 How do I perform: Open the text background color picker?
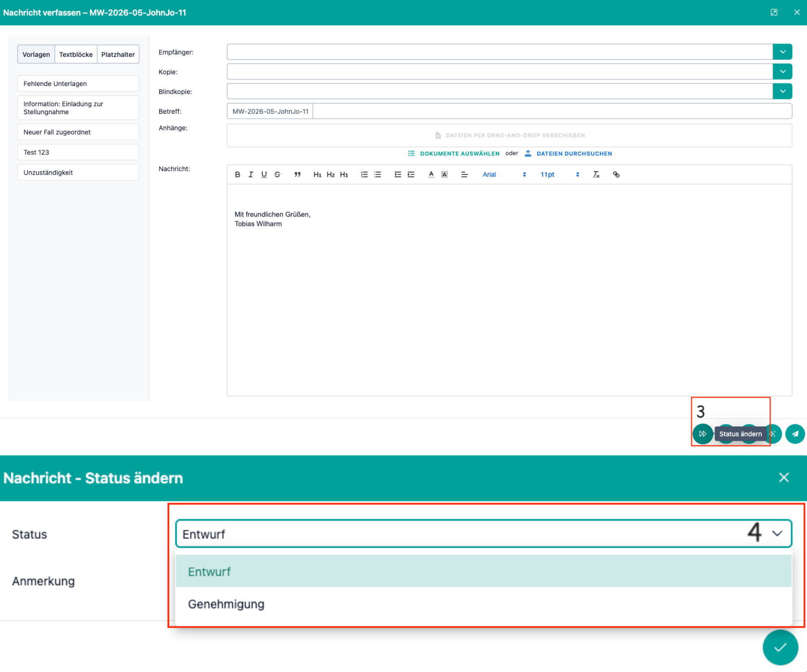point(444,175)
